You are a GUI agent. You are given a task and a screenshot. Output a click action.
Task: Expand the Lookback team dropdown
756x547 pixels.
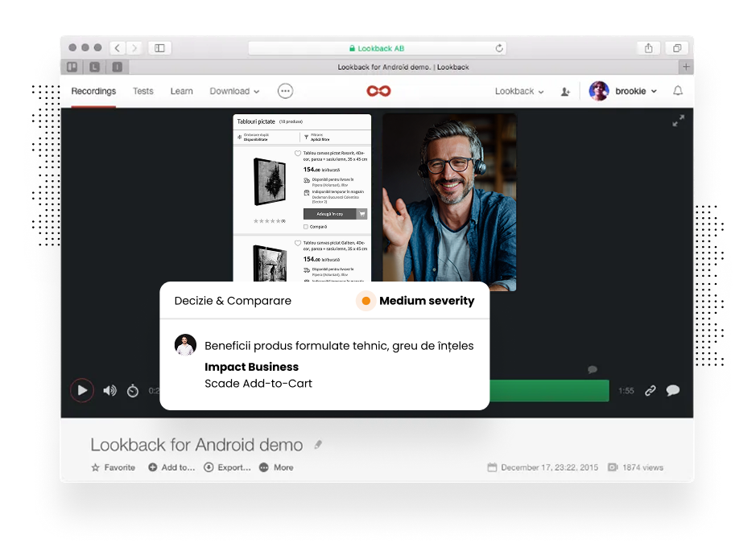[x=519, y=91]
